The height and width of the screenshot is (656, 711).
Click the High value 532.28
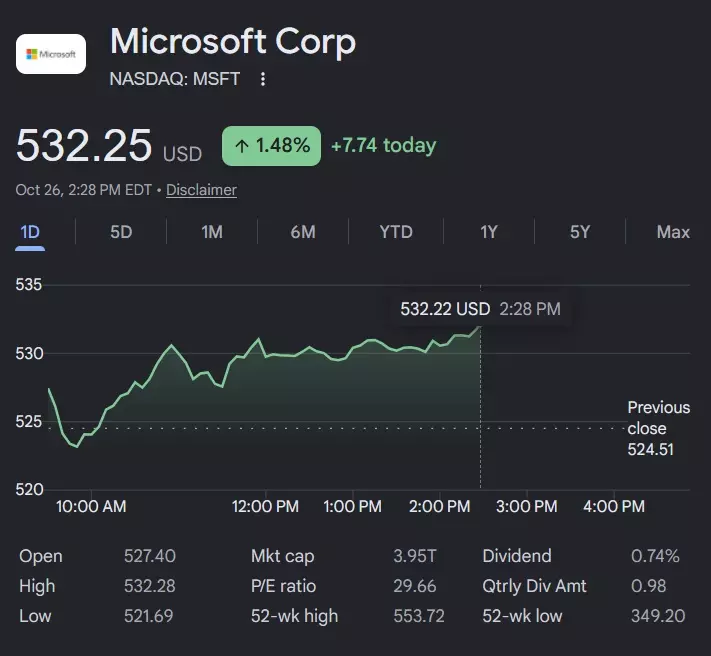click(x=150, y=586)
